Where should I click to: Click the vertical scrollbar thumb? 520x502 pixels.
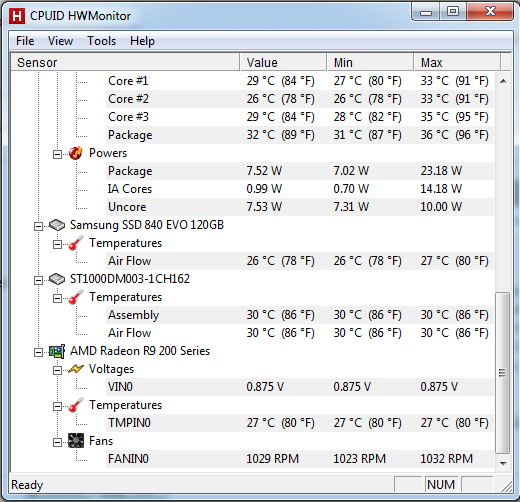(503, 373)
